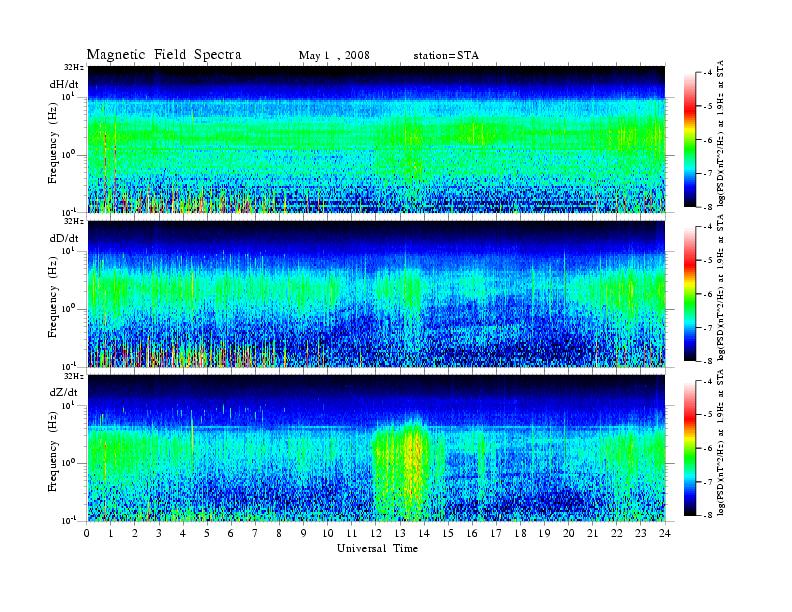Select the dZ/dt panel label
This screenshot has width=792, height=612.
[64, 392]
